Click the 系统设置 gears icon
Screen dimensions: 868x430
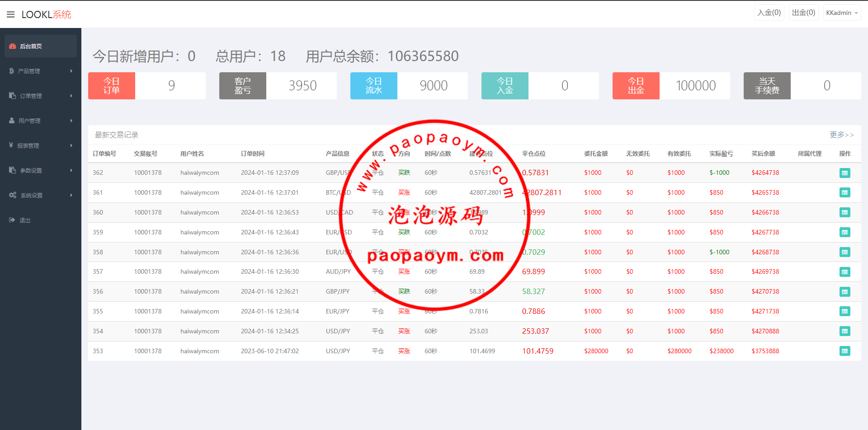click(x=13, y=195)
